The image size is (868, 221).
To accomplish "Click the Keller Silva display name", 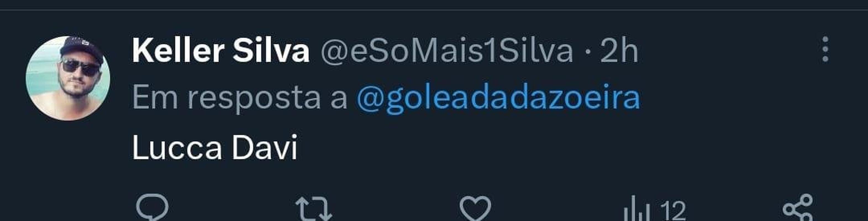I will (221, 51).
